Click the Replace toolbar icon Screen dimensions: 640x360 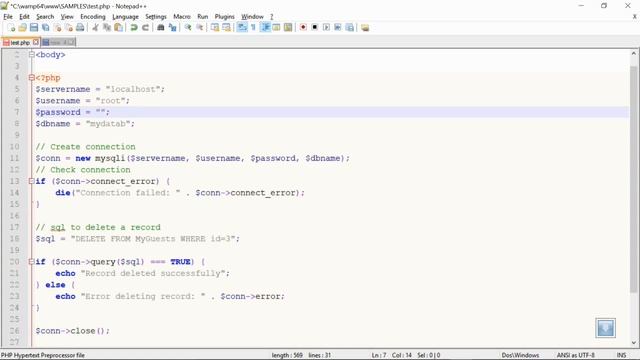click(x=172, y=27)
